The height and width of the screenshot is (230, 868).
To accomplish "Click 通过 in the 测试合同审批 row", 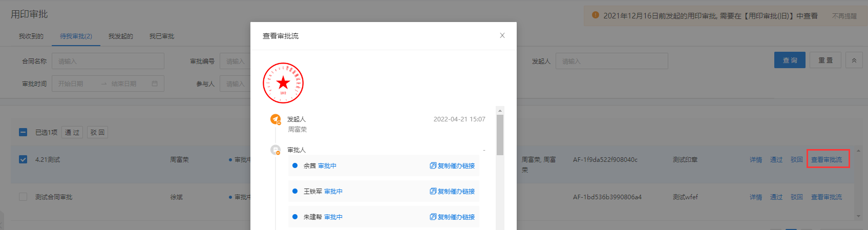I will (776, 197).
